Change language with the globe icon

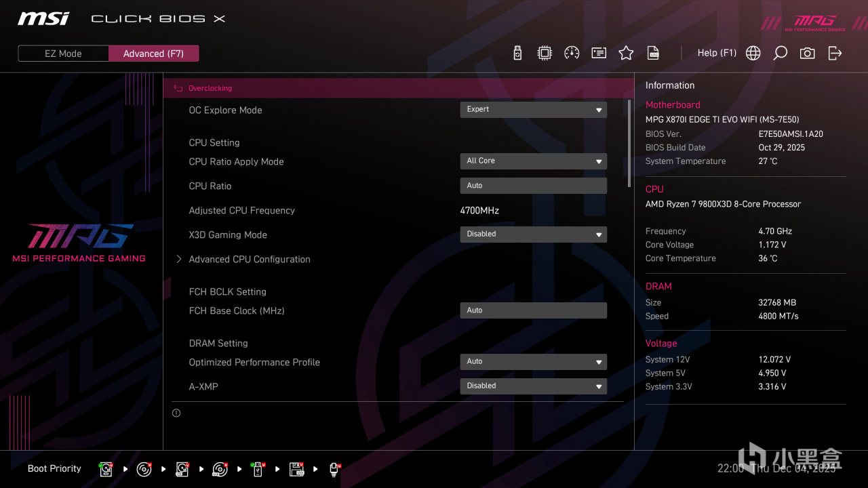click(x=753, y=53)
